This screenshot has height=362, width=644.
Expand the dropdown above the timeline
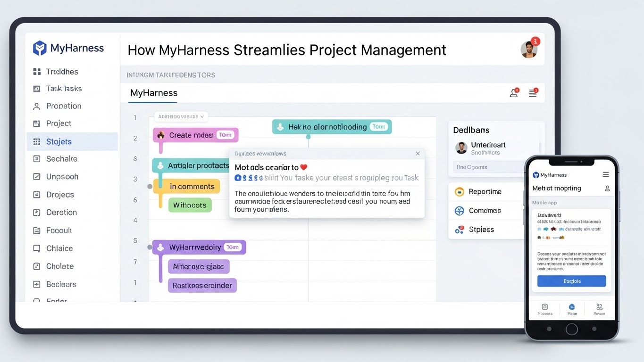click(181, 116)
